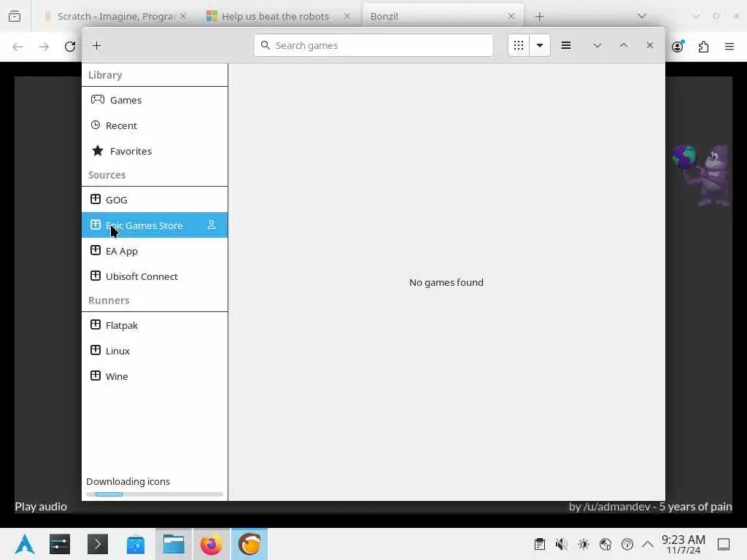Image resolution: width=747 pixels, height=560 pixels.
Task: Open the clock showing 9:23 AM
Action: [x=684, y=544]
